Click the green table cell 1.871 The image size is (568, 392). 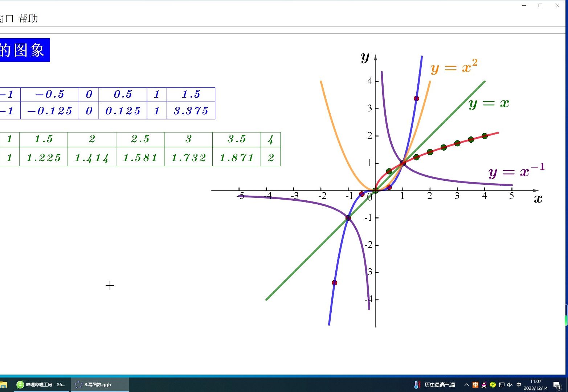237,157
